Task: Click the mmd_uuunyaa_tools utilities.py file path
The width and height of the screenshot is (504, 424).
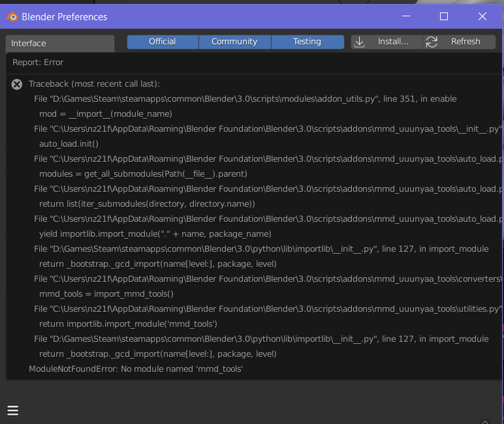Action: [x=268, y=309]
